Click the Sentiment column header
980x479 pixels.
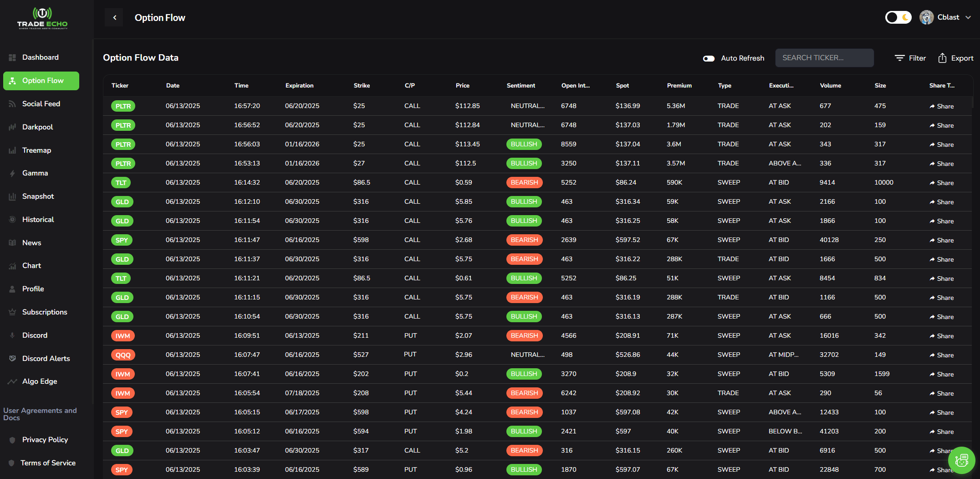(521, 86)
